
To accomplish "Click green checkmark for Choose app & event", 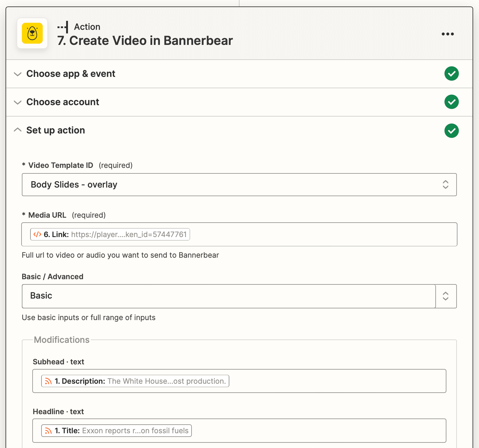I will (451, 74).
